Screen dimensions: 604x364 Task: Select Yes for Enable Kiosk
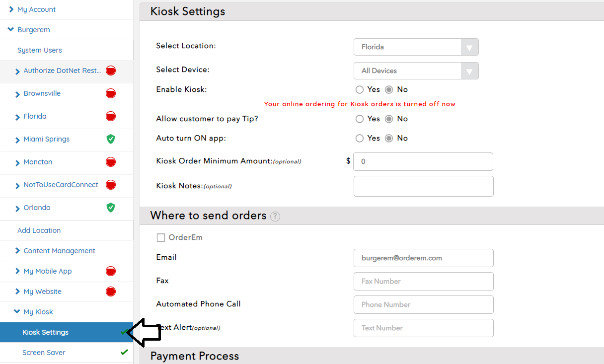360,90
